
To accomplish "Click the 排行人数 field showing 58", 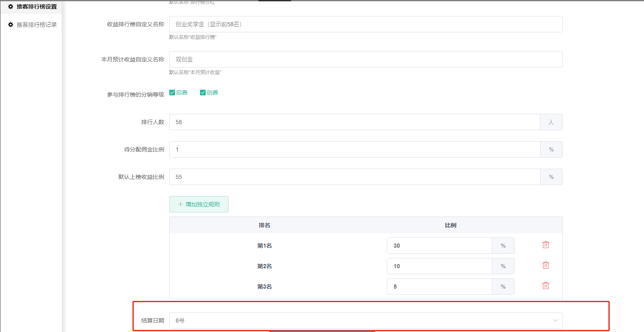I will 354,122.
